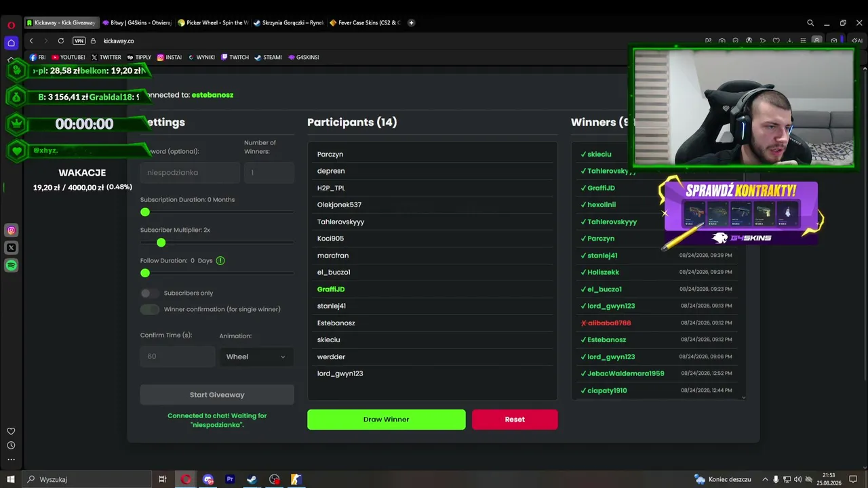This screenshot has height=488, width=868.
Task: Open Windows Start menu
Action: coord(11,479)
